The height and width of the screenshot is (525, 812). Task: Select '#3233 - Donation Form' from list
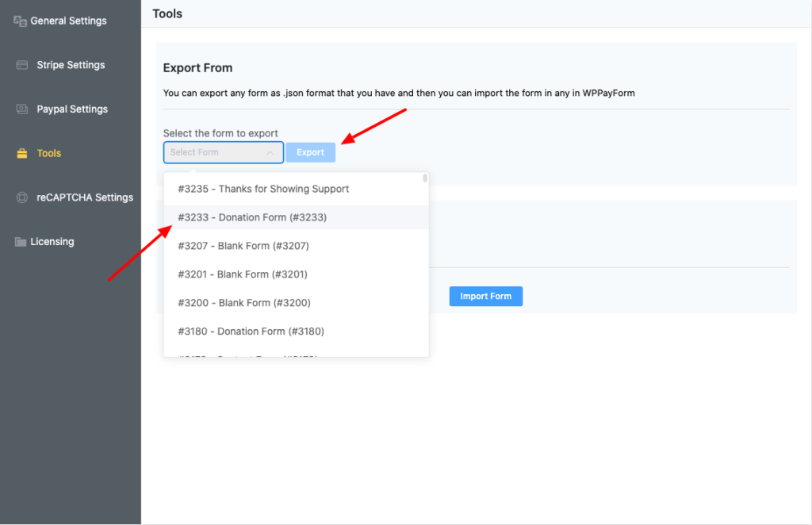click(252, 217)
